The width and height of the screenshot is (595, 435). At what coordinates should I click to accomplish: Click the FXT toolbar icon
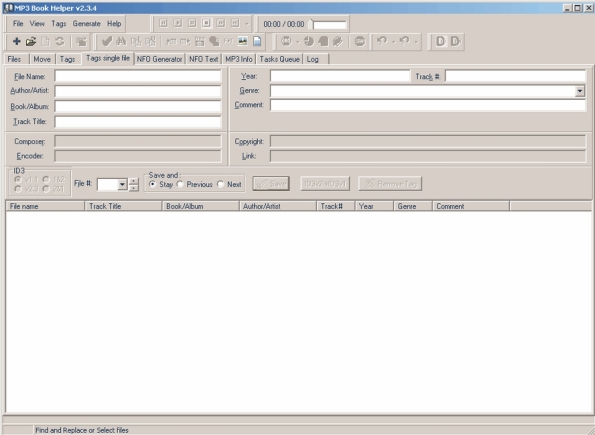[x=228, y=41]
